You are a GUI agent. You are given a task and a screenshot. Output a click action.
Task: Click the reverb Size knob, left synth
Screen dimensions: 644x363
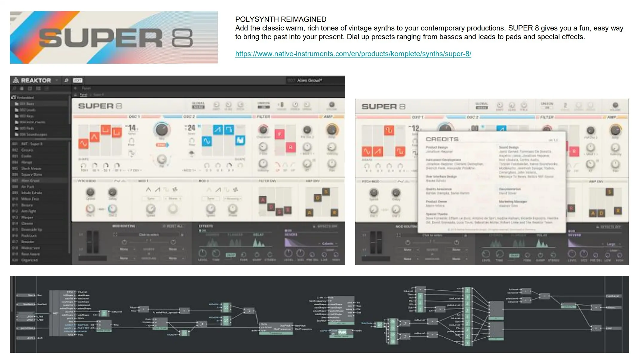click(x=300, y=254)
